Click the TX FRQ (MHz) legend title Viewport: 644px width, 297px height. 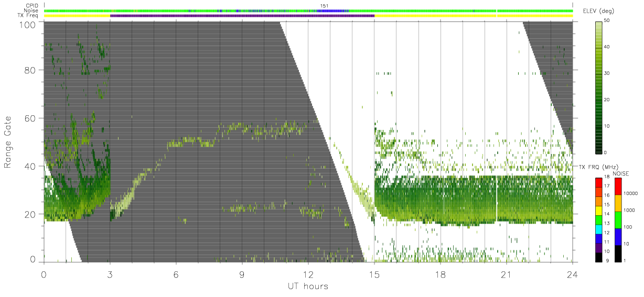point(597,167)
